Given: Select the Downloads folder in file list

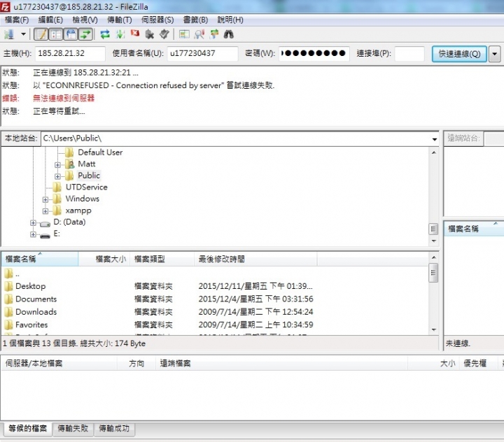Looking at the screenshot, I should click(x=36, y=312).
